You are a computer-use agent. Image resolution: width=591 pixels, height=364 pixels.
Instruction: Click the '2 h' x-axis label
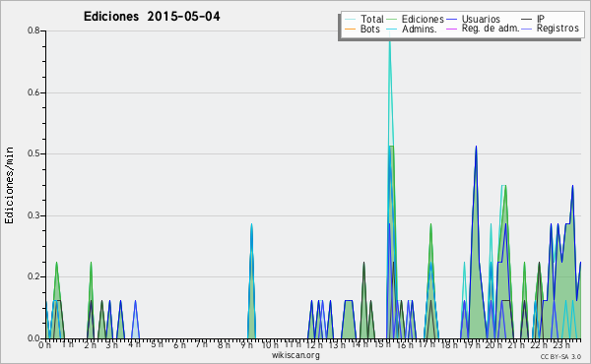pyautogui.click(x=91, y=345)
